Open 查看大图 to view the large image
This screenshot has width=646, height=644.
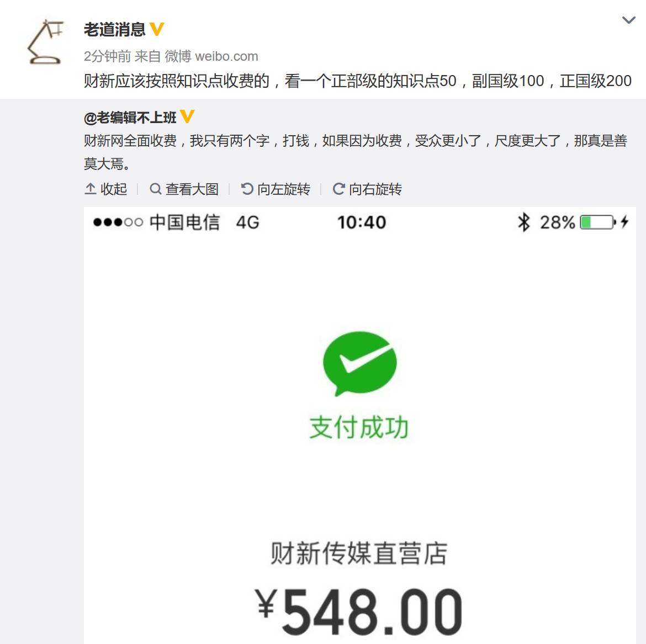click(x=184, y=189)
